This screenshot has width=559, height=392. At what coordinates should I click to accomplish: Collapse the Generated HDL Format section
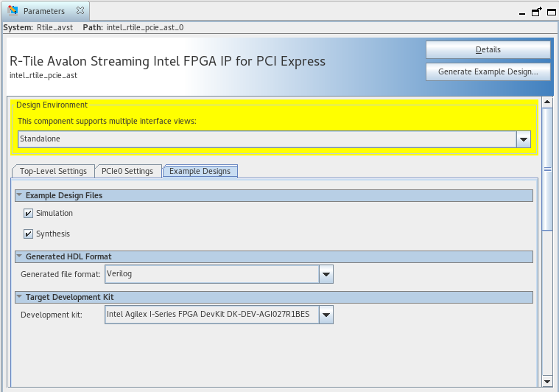click(20, 256)
